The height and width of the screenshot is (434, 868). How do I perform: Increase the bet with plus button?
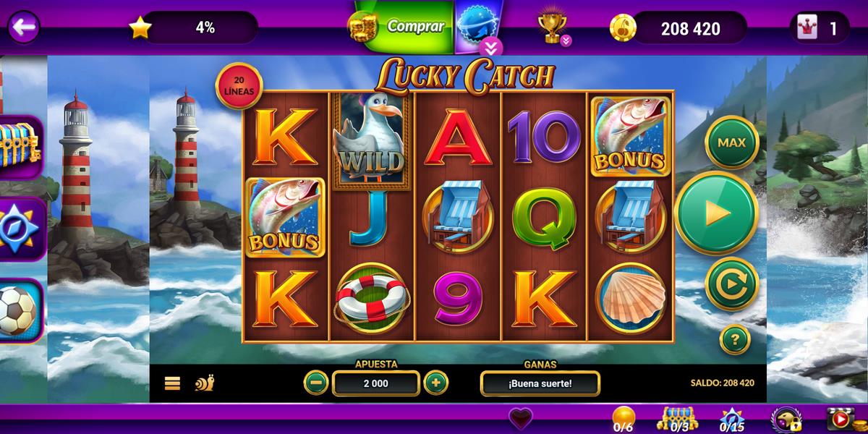pyautogui.click(x=435, y=382)
